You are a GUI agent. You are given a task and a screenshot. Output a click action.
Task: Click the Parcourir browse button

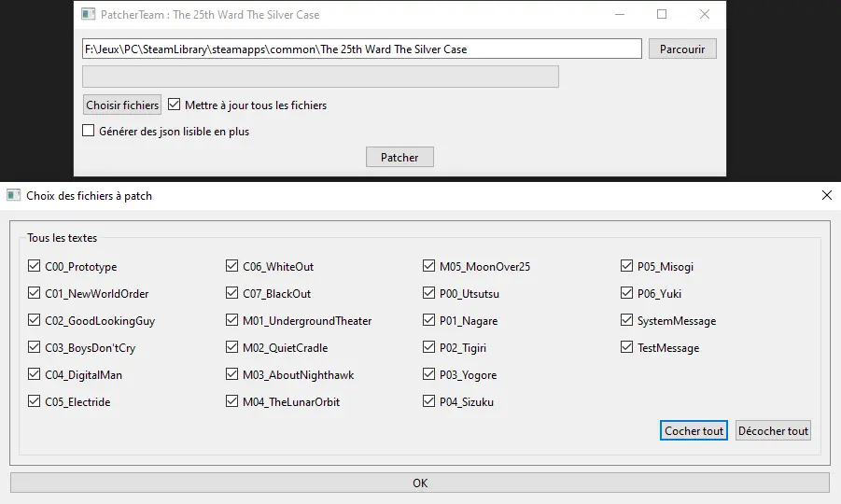point(682,49)
